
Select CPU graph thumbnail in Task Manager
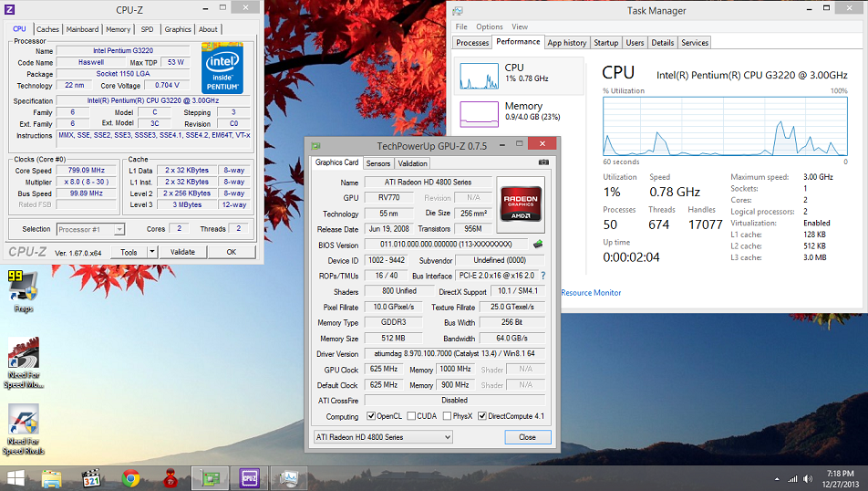tap(479, 76)
